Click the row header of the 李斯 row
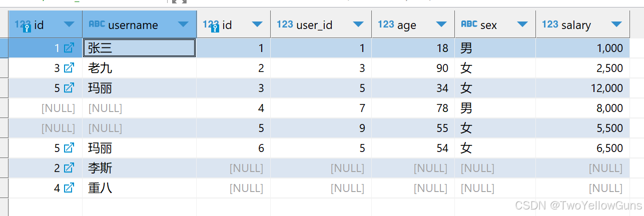644x216 pixels. coord(4,168)
